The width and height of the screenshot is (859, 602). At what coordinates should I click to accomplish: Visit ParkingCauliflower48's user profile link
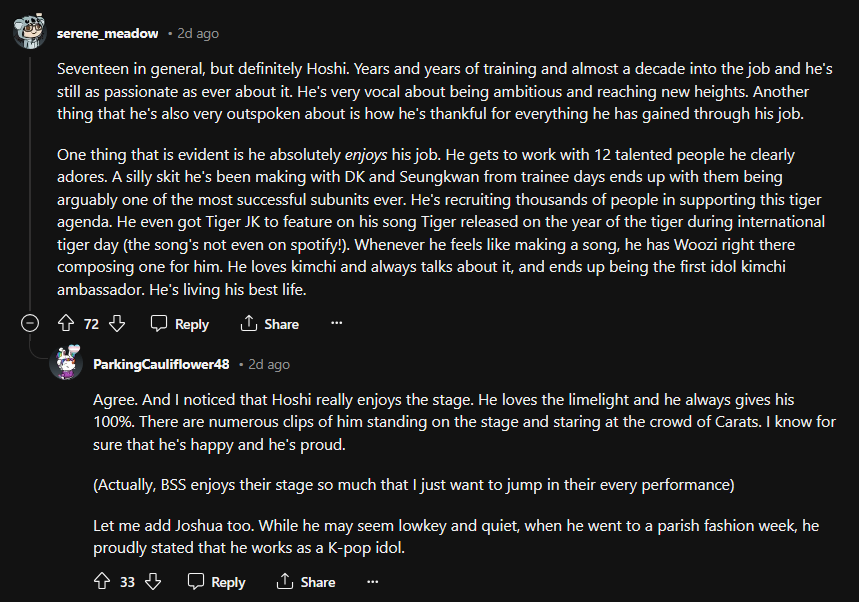[x=161, y=364]
